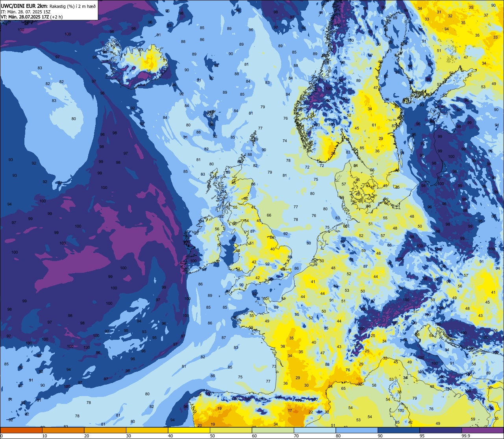504x439 pixels.
Task: Click the legend label 50
Action: (x=212, y=436)
